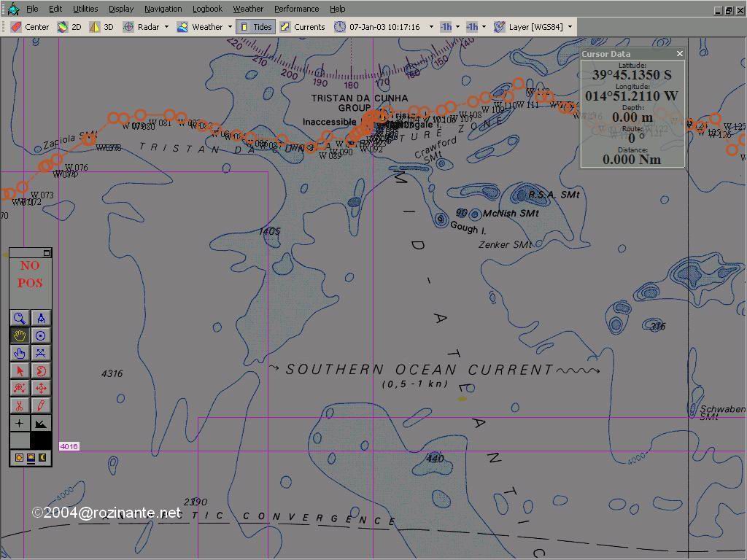The image size is (747, 560).
Task: Select the circle-with-dot target tool
Action: click(x=41, y=335)
